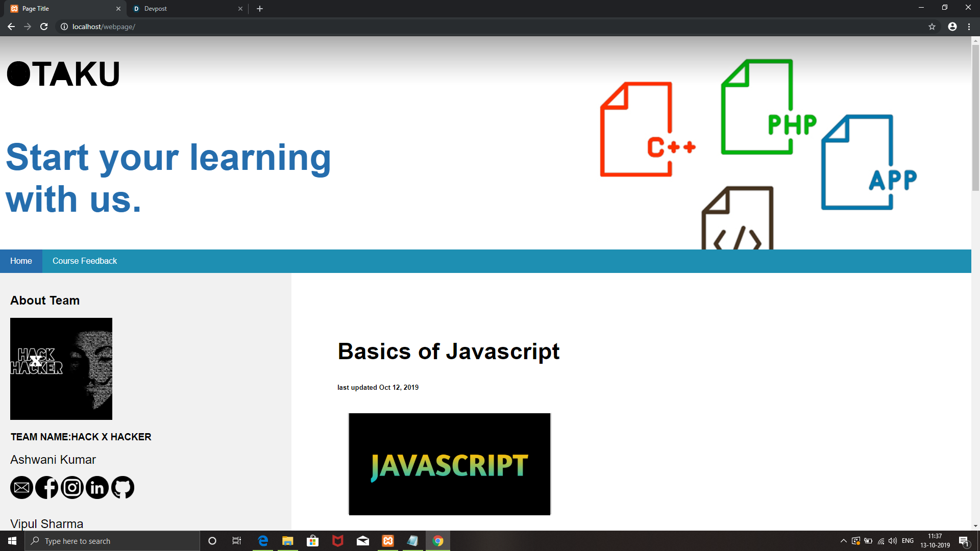Click the Hack X Hacker team image

click(x=61, y=368)
